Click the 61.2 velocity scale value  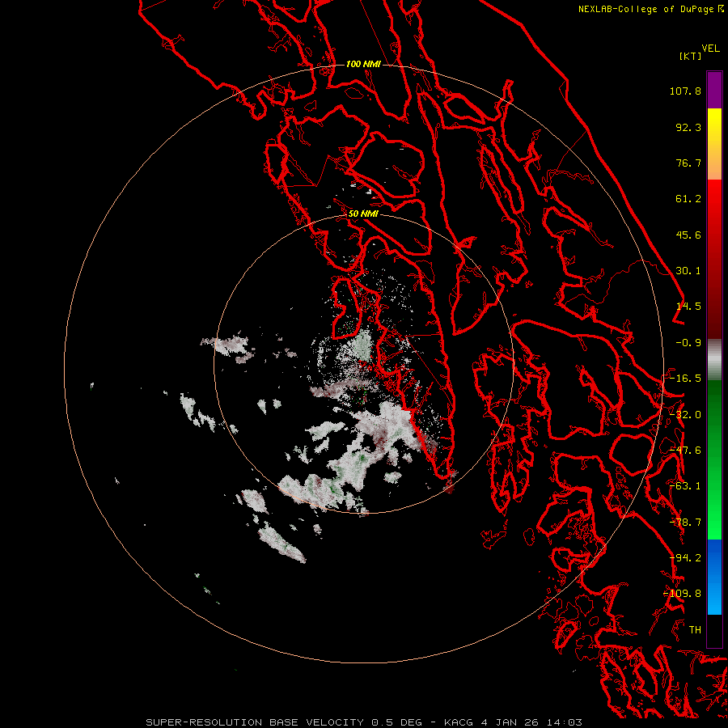pyautogui.click(x=688, y=199)
